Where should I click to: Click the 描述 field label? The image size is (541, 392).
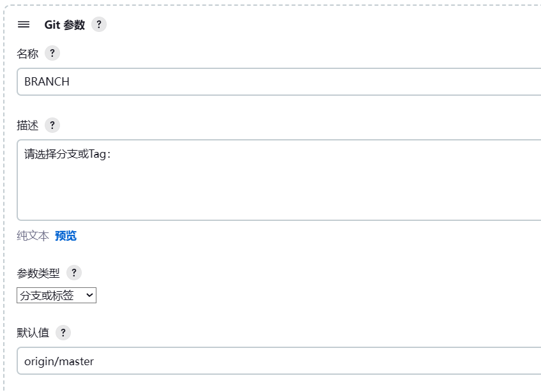click(27, 126)
